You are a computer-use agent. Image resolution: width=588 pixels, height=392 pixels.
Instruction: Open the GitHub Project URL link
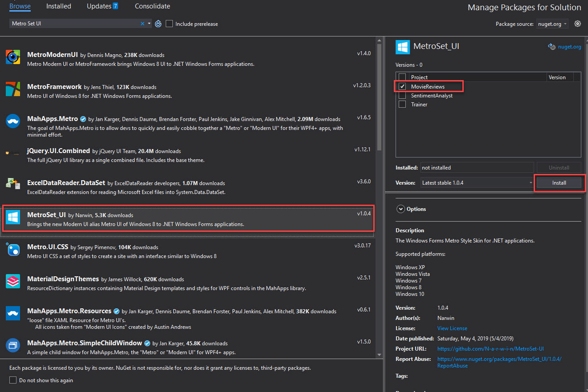(490, 349)
